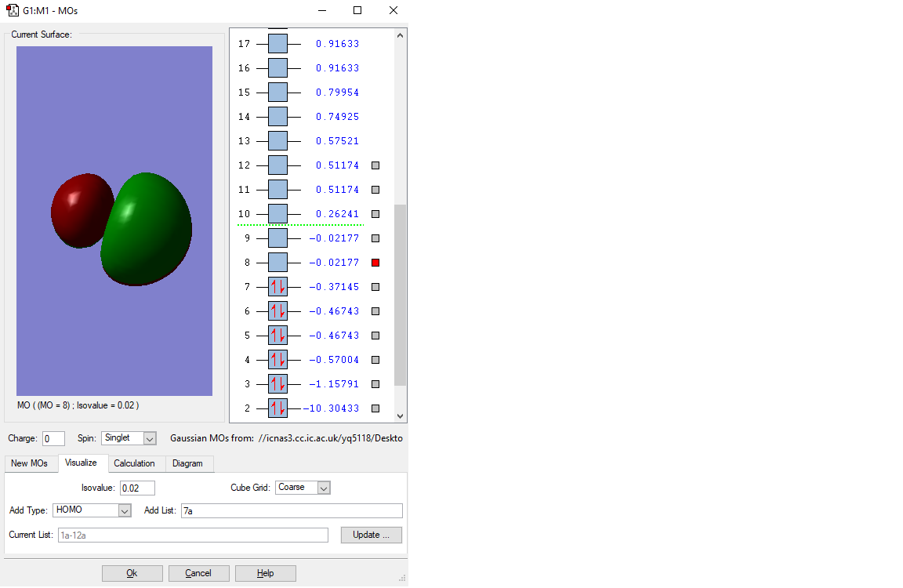Toggle surface marker for MO 4

(375, 359)
